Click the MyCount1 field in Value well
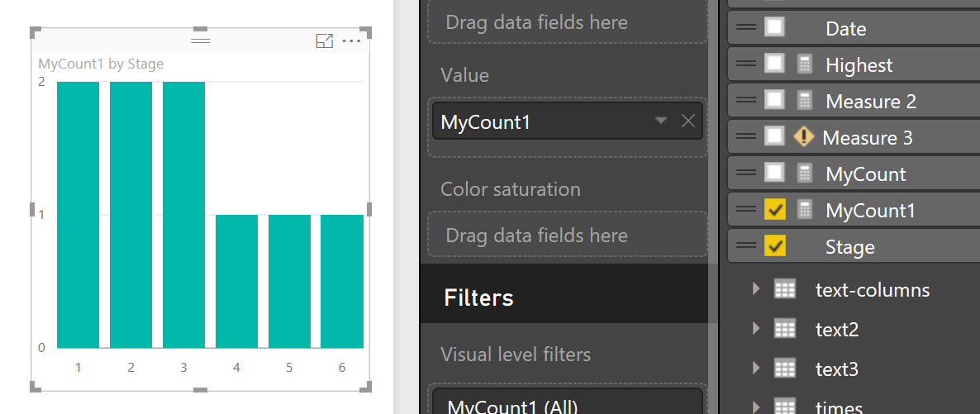 (x=568, y=121)
